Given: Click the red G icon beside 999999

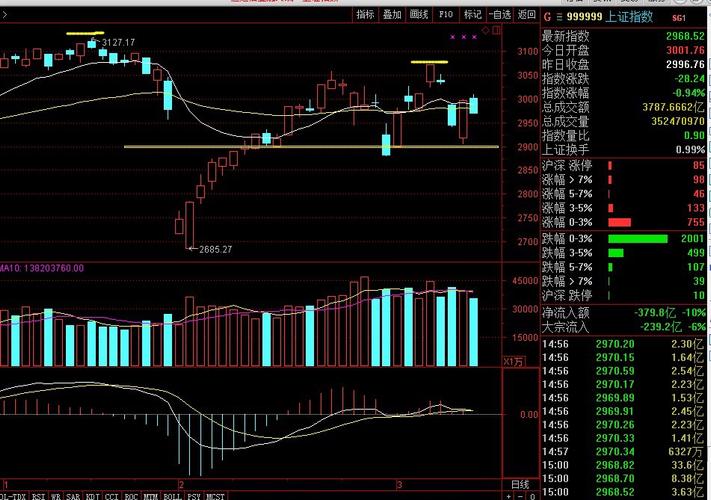Looking at the screenshot, I should (547, 17).
